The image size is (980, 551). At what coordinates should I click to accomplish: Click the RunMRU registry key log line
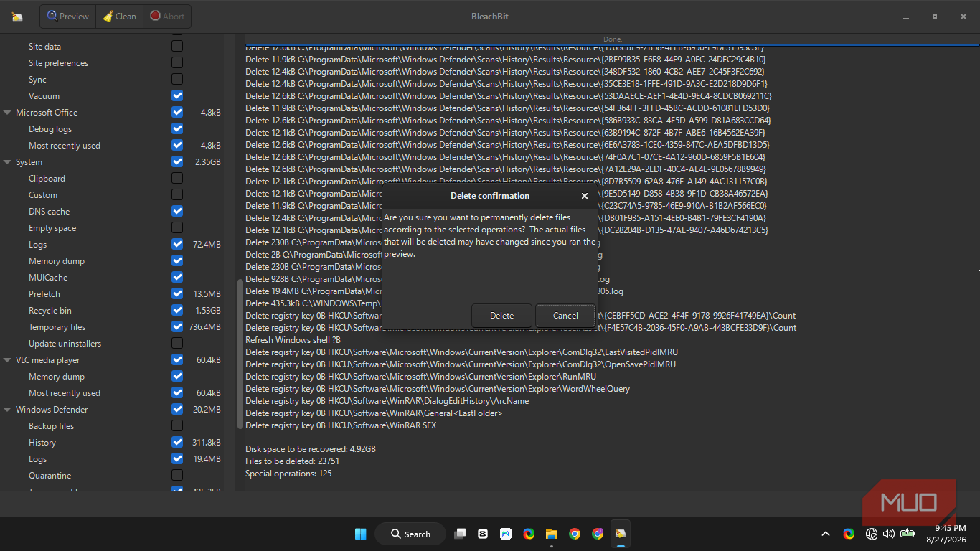click(420, 377)
